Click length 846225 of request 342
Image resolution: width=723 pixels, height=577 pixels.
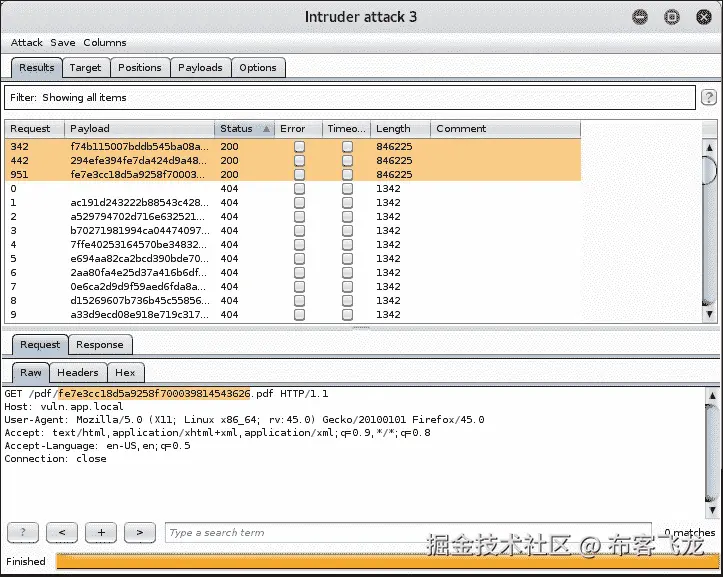pos(394,147)
